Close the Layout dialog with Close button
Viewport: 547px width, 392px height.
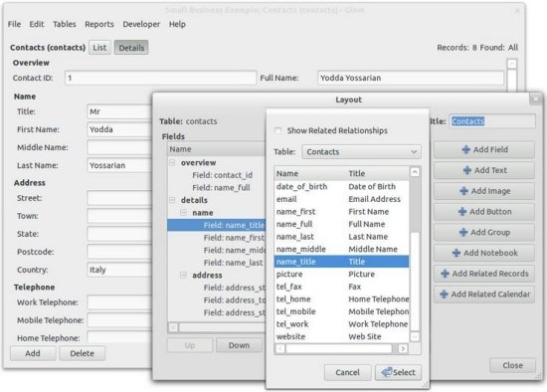tap(512, 365)
